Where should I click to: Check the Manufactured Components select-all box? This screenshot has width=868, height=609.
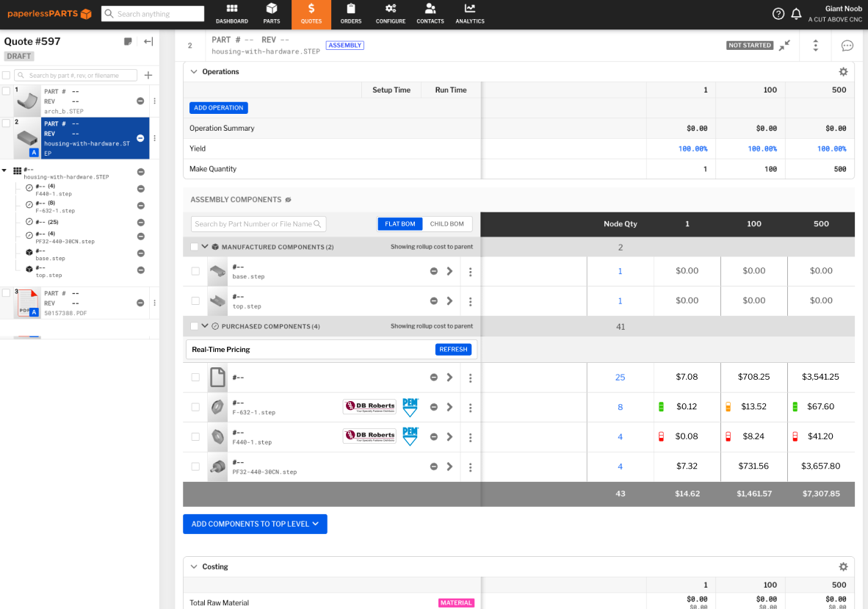(x=194, y=246)
